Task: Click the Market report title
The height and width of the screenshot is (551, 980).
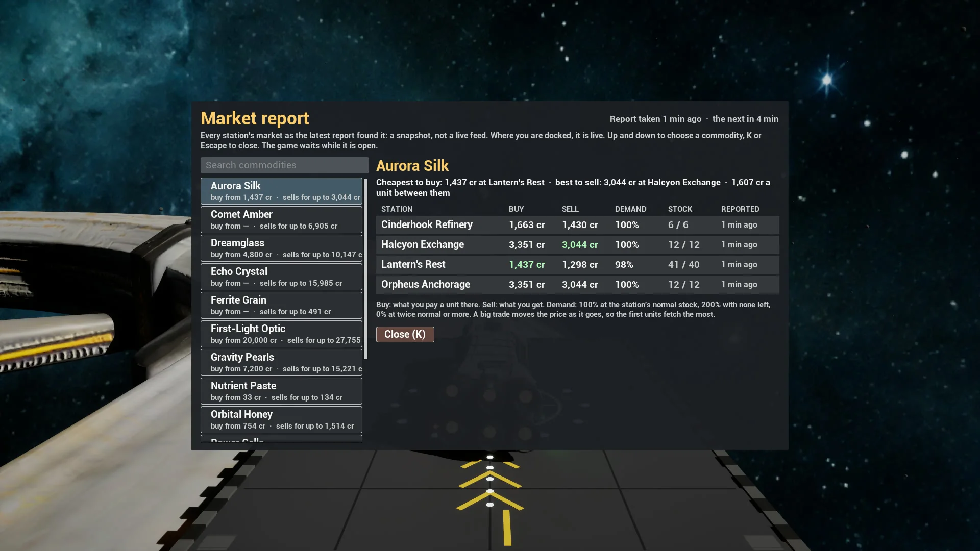Action: [x=255, y=118]
